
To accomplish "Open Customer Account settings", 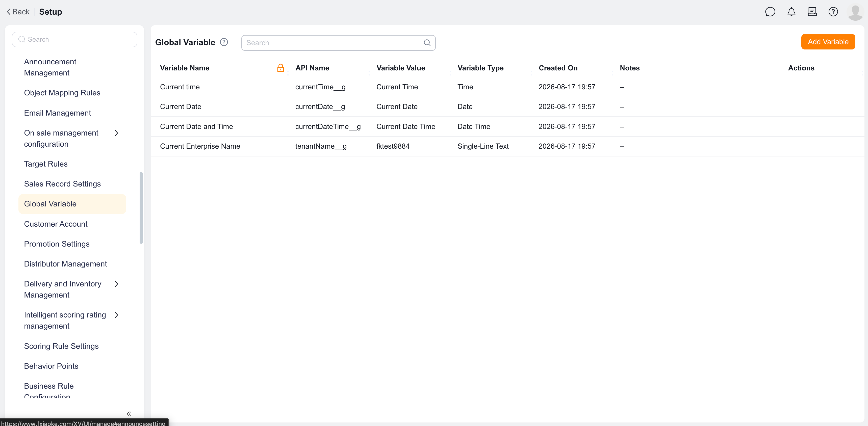I will tap(56, 224).
